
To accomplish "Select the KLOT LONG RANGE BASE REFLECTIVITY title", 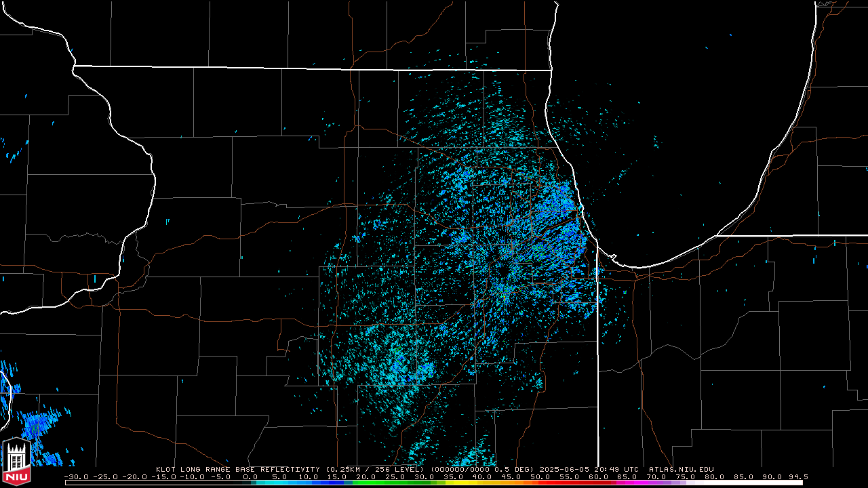I will pos(237,469).
